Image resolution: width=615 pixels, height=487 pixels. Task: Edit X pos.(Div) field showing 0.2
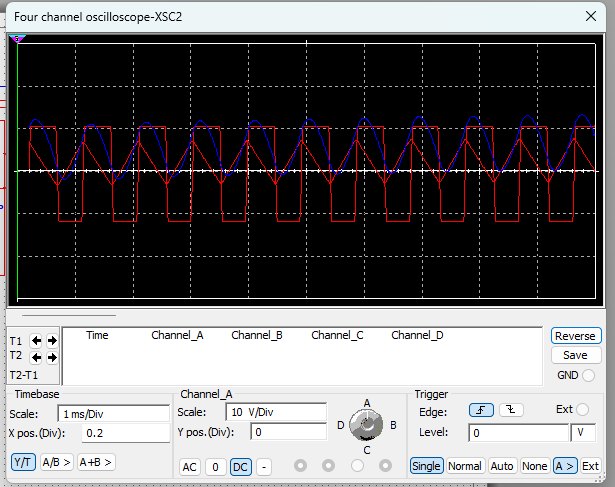[126, 433]
